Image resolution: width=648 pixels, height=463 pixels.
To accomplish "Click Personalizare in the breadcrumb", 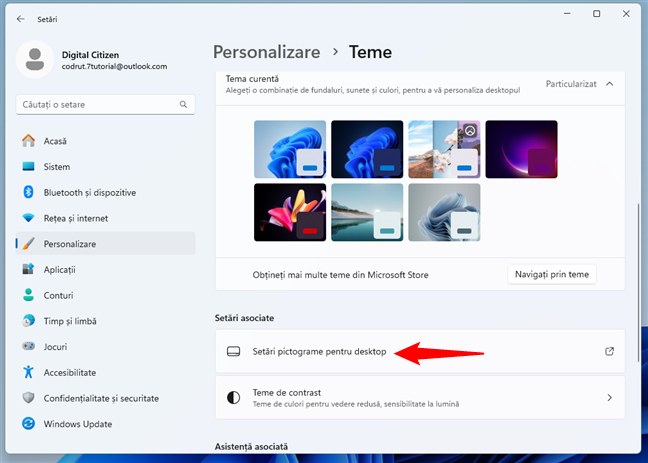I will point(267,52).
